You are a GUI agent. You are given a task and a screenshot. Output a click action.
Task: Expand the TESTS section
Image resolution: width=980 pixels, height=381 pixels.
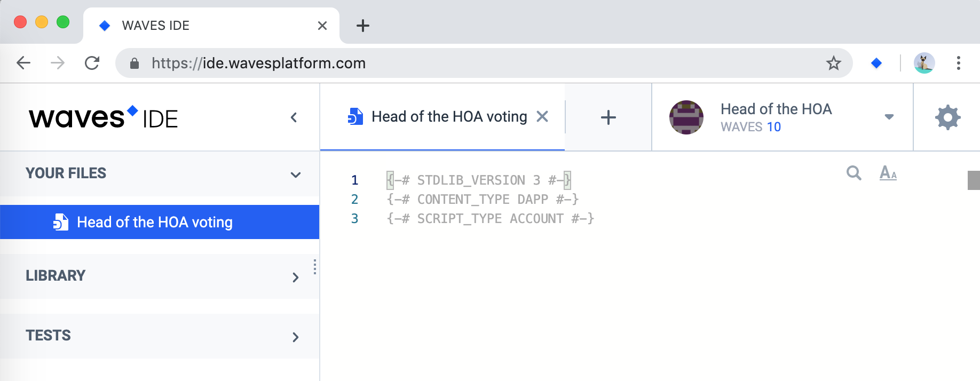point(296,337)
